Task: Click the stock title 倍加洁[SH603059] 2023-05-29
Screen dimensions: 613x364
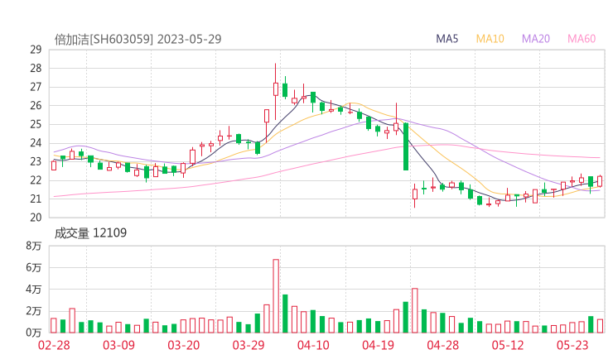Action: click(138, 39)
